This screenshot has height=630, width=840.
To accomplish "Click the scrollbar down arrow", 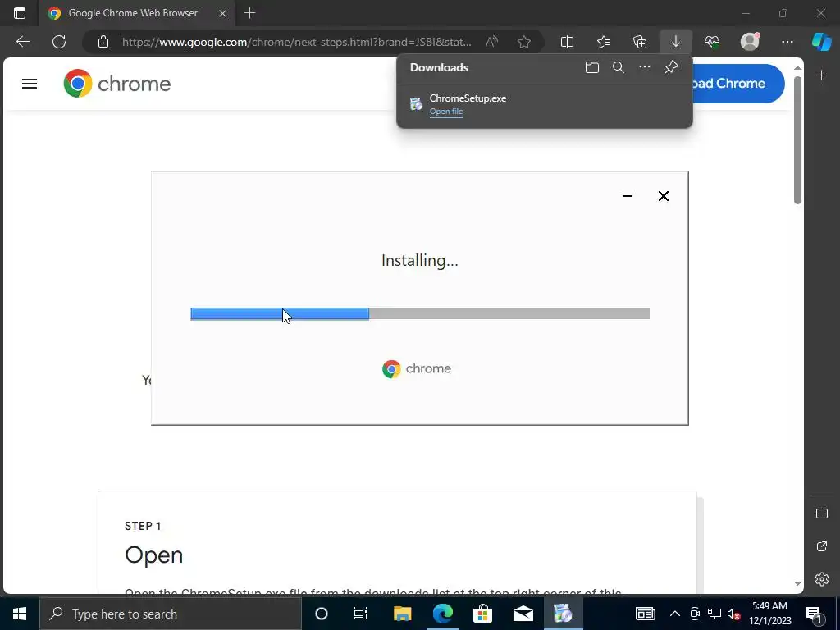I will click(x=797, y=583).
